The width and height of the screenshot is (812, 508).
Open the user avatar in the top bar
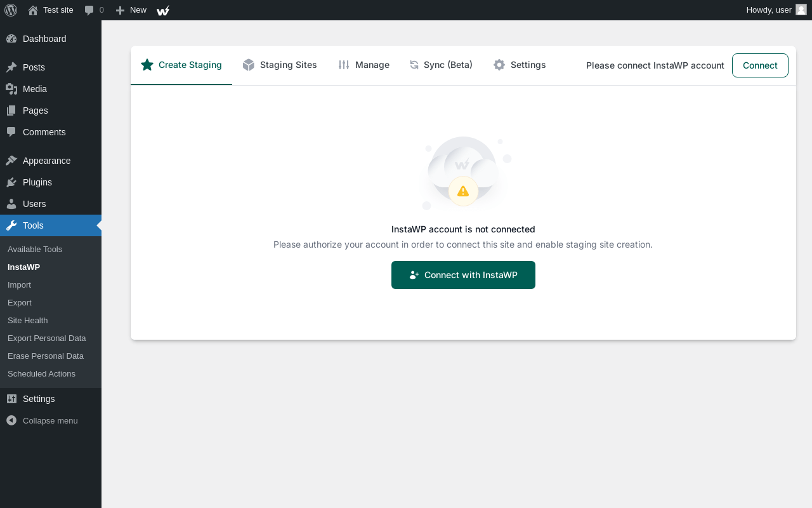tap(801, 10)
